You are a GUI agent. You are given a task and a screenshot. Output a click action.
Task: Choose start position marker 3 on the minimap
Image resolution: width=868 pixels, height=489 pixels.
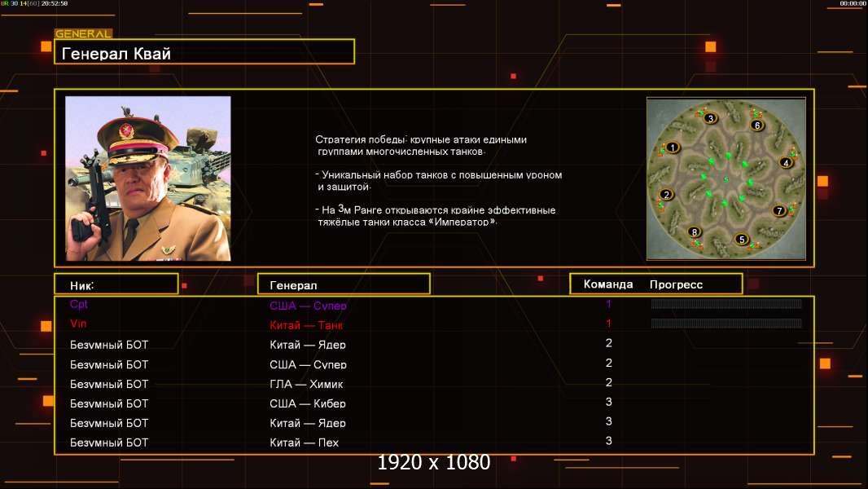(x=711, y=118)
